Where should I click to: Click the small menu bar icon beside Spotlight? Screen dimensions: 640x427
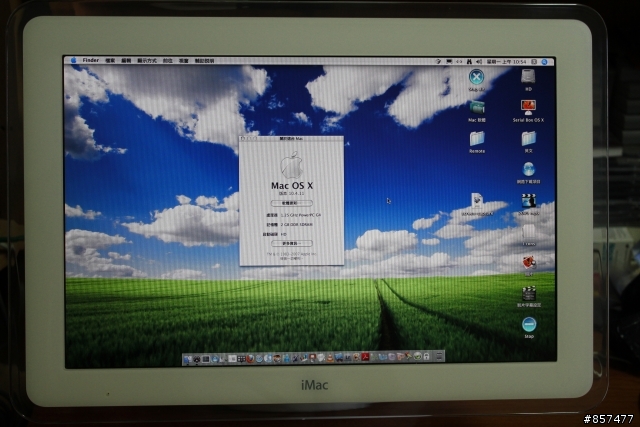click(x=534, y=62)
